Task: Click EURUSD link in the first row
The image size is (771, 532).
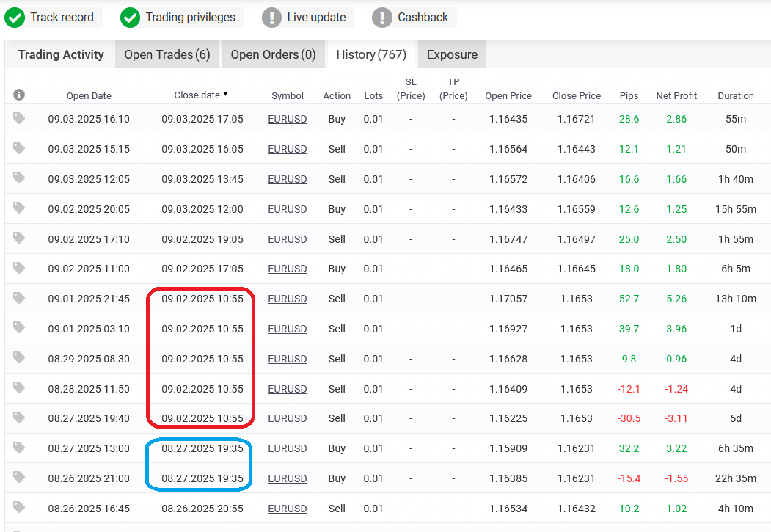Action: (287, 119)
